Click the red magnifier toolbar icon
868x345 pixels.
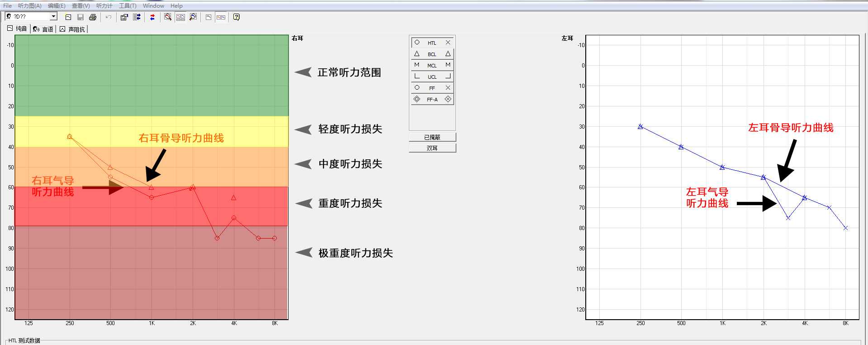[168, 17]
